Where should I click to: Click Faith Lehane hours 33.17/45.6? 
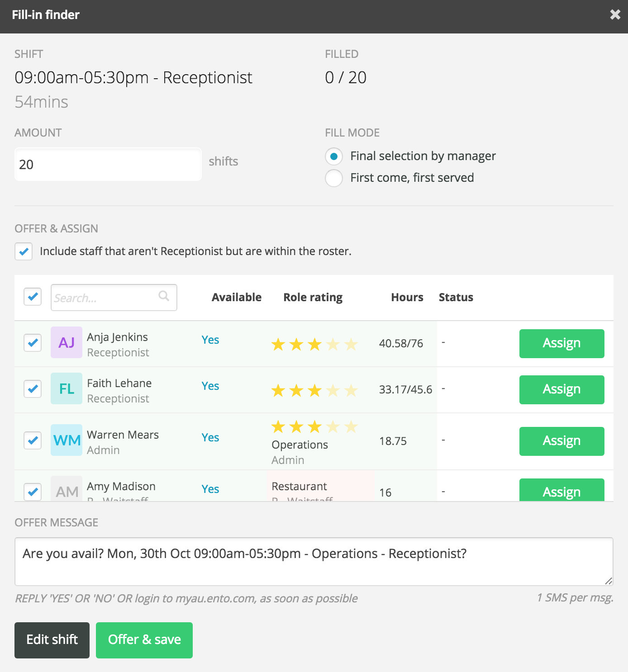tap(406, 389)
